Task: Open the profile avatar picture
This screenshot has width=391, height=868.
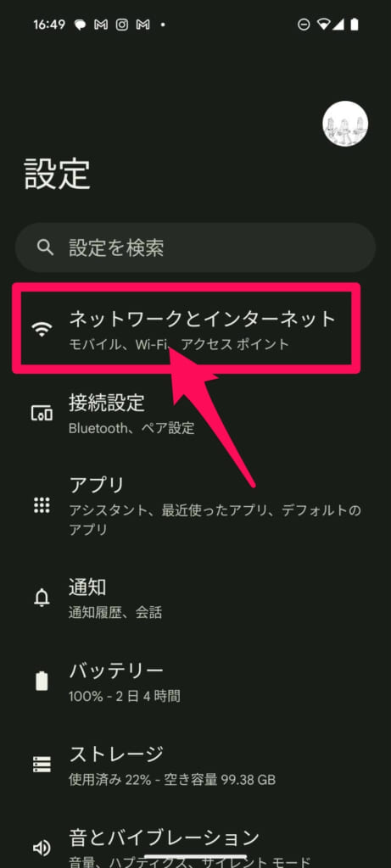Action: tap(345, 124)
